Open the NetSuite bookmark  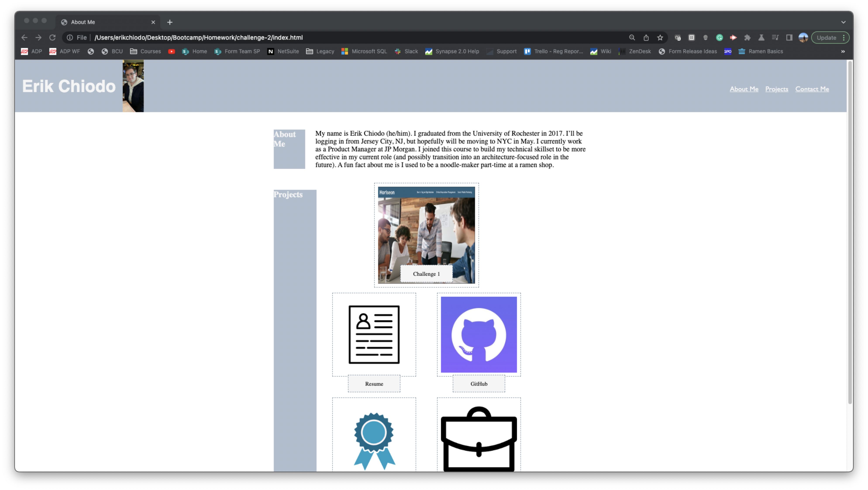(x=283, y=51)
